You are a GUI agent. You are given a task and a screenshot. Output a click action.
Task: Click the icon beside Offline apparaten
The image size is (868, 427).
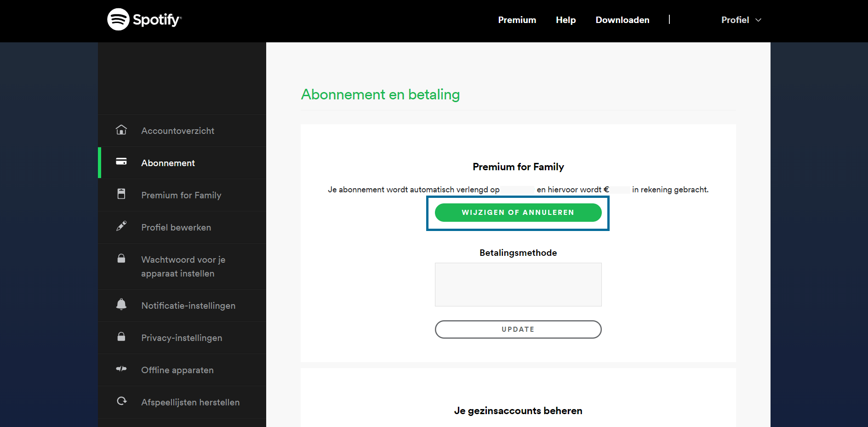(121, 369)
